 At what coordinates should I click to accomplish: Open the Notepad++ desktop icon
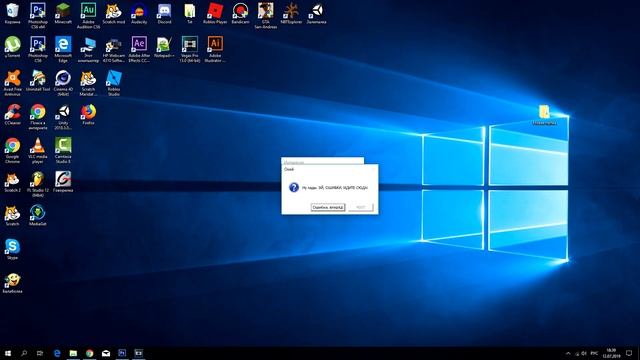(164, 47)
